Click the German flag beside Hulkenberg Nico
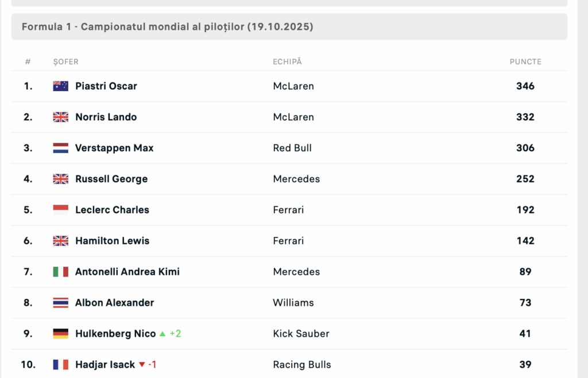The height and width of the screenshot is (378, 588). point(60,334)
